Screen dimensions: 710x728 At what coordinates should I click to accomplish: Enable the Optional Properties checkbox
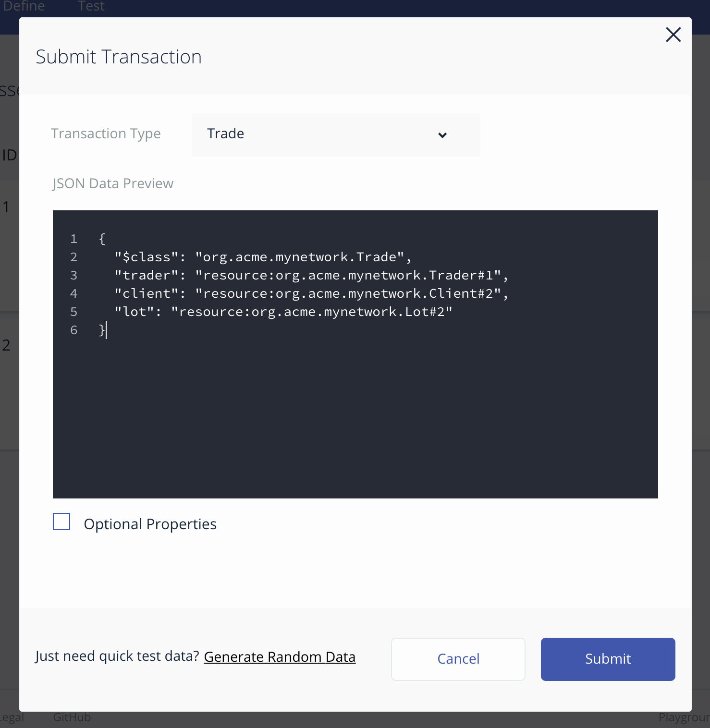point(61,522)
